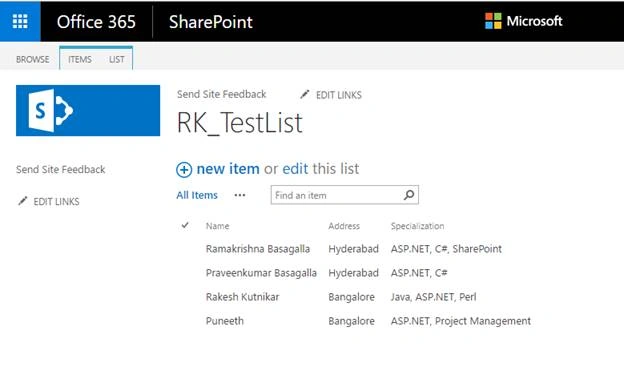This screenshot has width=624, height=371.
Task: Focus the Find an item search box
Action: 344,195
